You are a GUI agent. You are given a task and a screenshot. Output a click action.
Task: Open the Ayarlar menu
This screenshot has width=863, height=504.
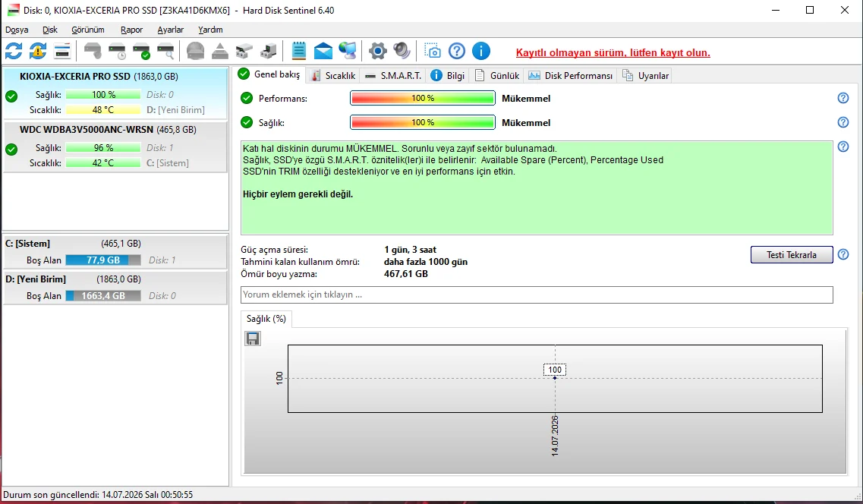coord(171,30)
